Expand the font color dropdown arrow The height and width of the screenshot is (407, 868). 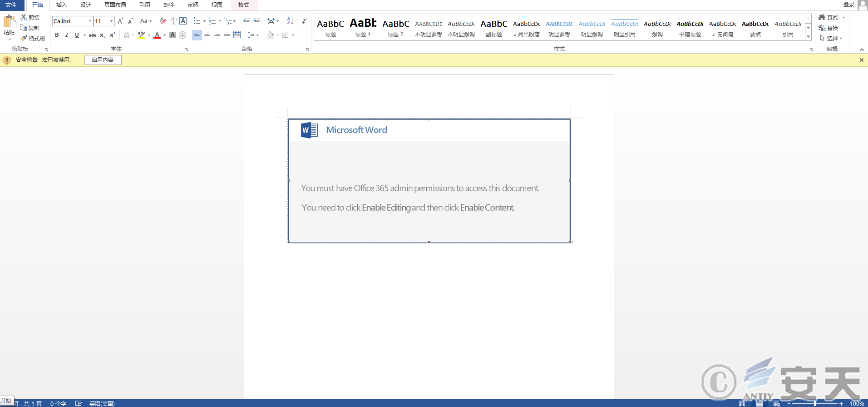(x=164, y=35)
